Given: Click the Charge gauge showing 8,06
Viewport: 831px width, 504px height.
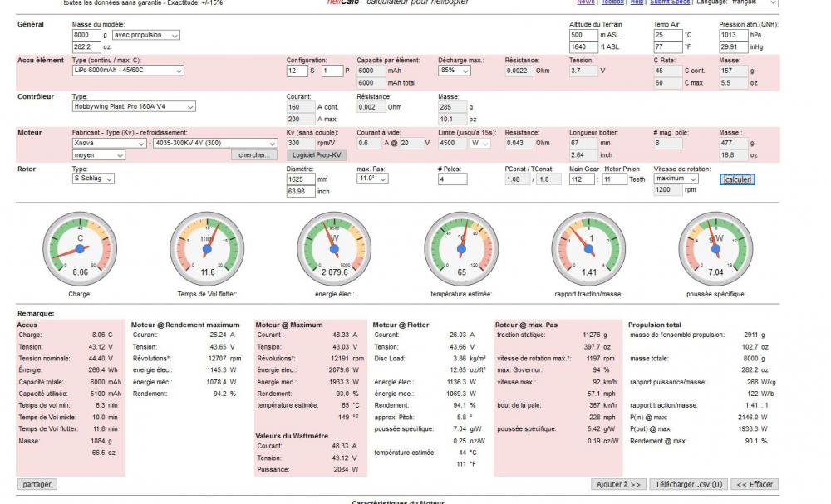Looking at the screenshot, I should click(x=80, y=249).
